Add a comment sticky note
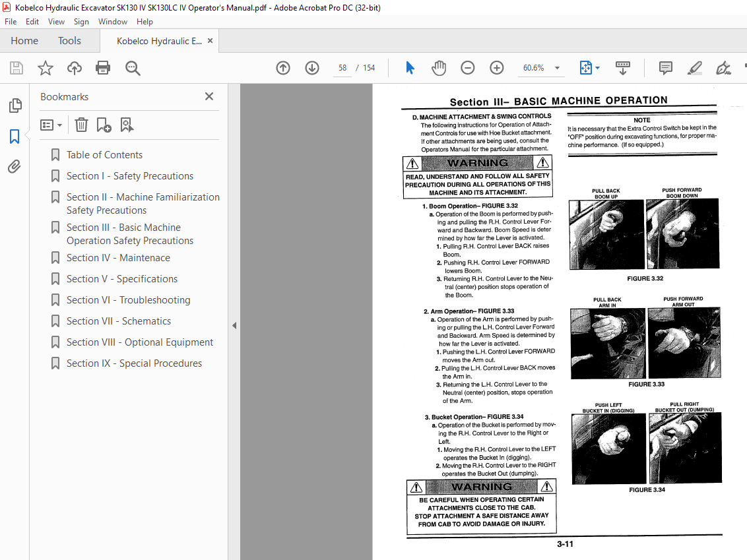This screenshot has width=747, height=560. point(666,68)
